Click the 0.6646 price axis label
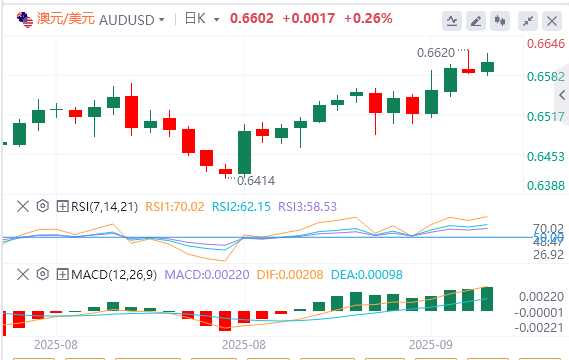This screenshot has height=360, width=569. (546, 44)
